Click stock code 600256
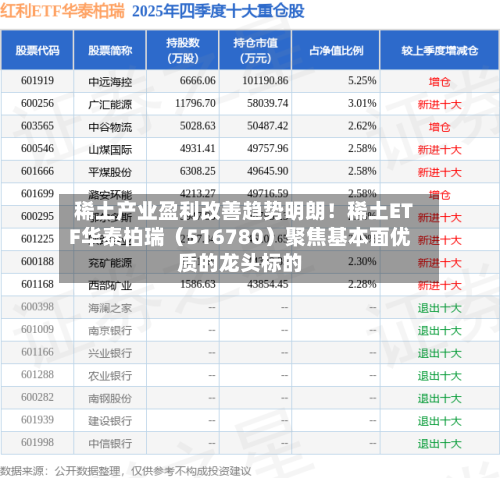This screenshot has width=500, height=478. (x=37, y=103)
